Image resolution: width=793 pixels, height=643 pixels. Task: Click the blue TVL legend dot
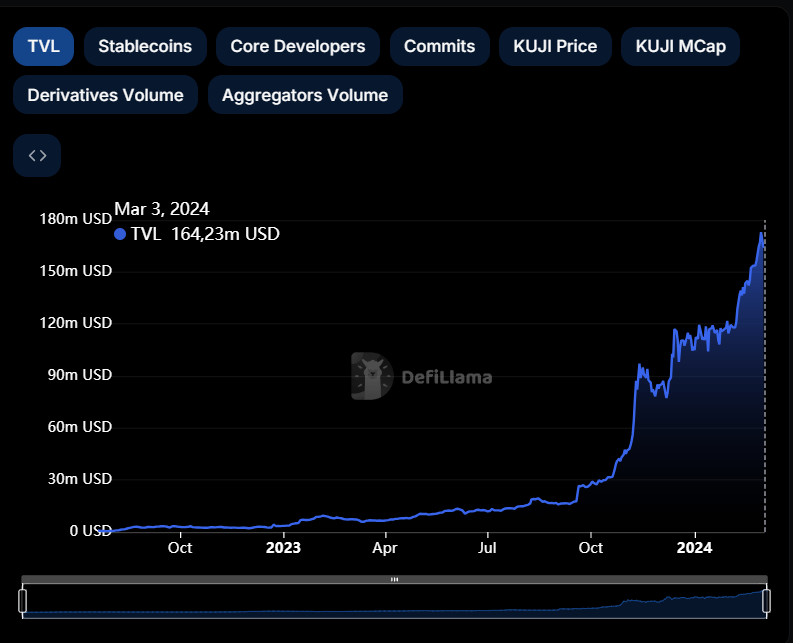tap(120, 234)
